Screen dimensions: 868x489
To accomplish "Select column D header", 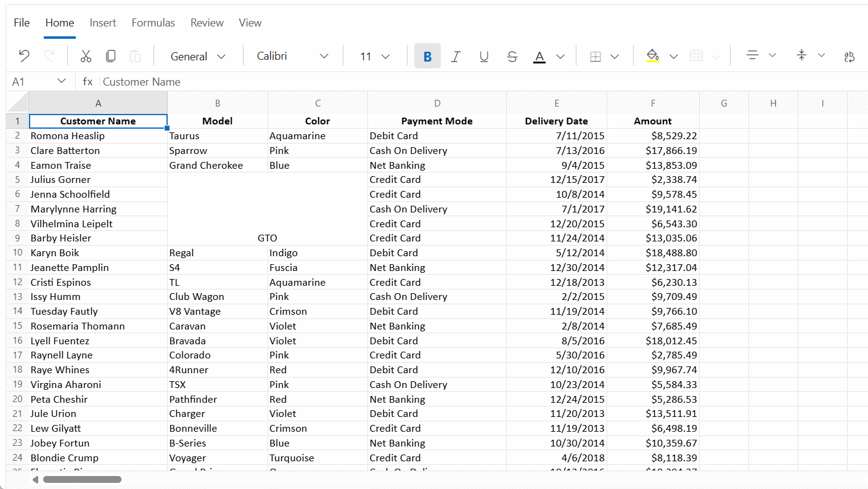I will pos(436,103).
